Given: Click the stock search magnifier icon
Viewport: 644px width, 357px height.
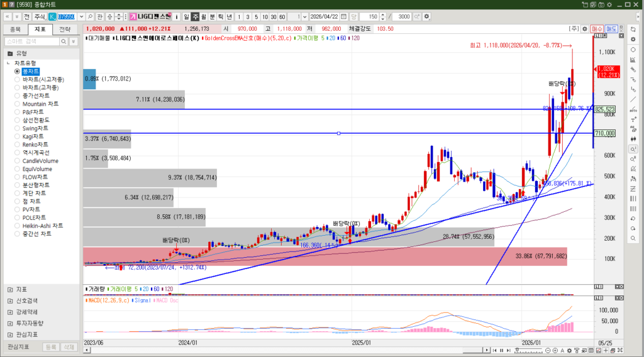Looking at the screenshot, I should 90,16.
